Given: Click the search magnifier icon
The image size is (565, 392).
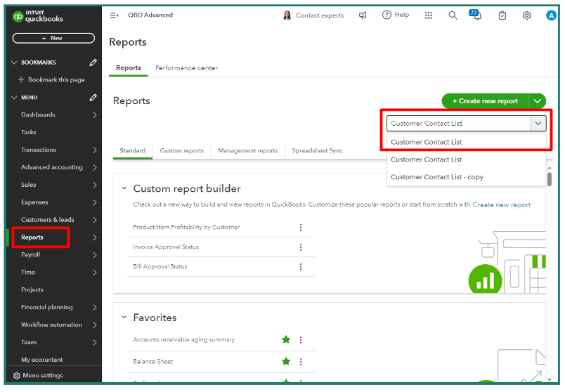Looking at the screenshot, I should tap(453, 15).
